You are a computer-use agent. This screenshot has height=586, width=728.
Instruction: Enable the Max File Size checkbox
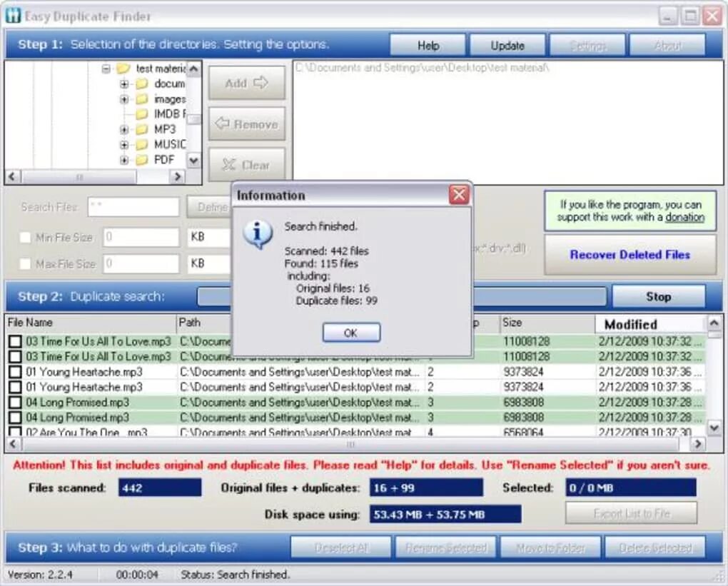(x=25, y=264)
